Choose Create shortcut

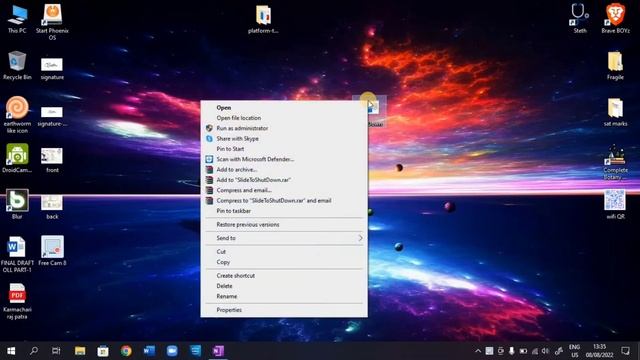coord(284,276)
